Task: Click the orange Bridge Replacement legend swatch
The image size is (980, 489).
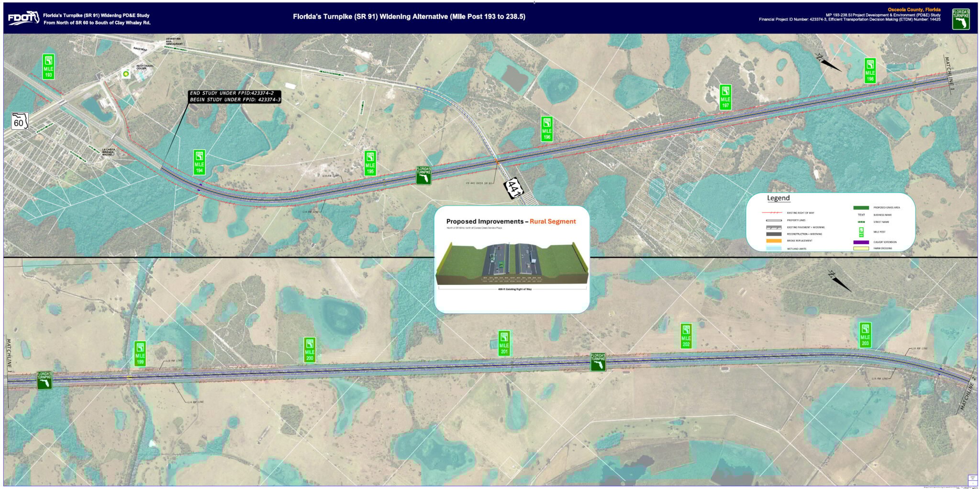Action: (774, 240)
